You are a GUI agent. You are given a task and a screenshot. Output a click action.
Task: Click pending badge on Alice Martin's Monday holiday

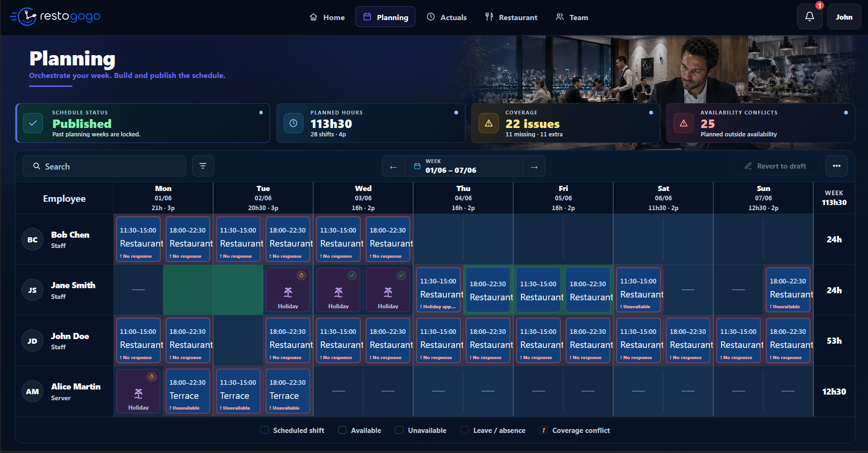click(x=152, y=377)
